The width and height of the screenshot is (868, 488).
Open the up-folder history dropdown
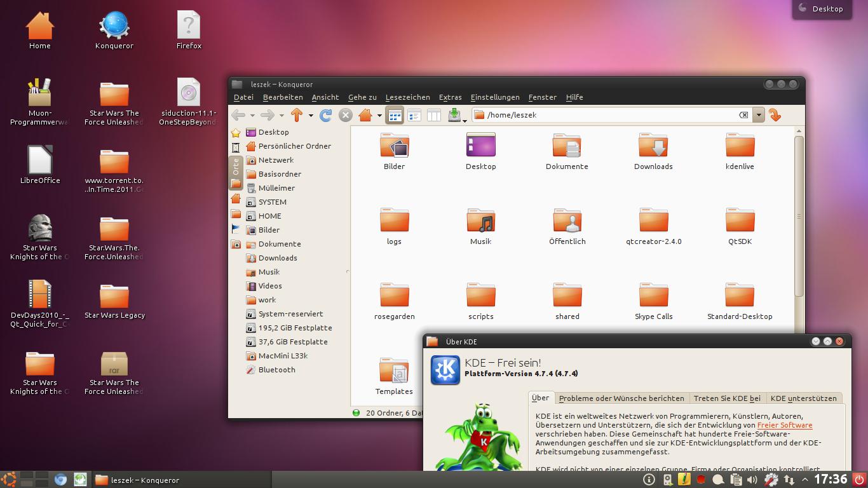[311, 116]
